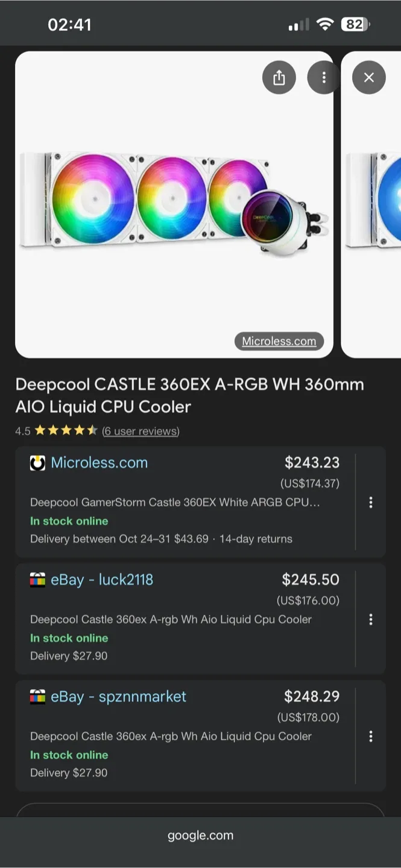Image resolution: width=401 pixels, height=868 pixels.
Task: Visit the Microless.com seller link
Action: (x=99, y=463)
